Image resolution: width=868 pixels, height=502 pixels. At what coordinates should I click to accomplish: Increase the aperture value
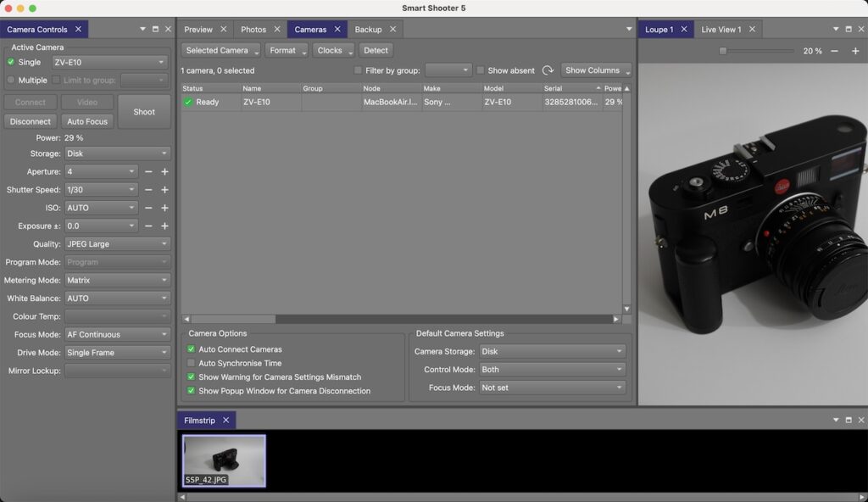[x=165, y=172]
